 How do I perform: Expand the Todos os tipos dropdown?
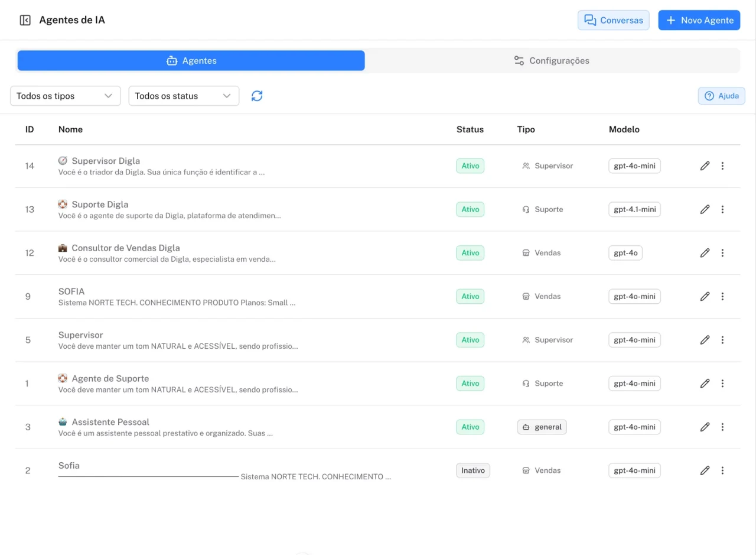click(x=66, y=96)
